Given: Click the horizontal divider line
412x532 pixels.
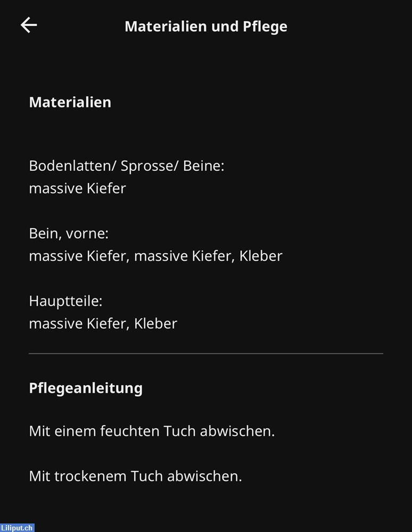Looking at the screenshot, I should 206,352.
